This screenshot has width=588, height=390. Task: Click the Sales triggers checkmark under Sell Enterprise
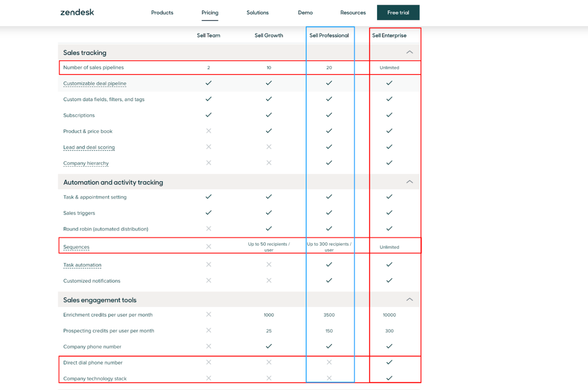(389, 213)
